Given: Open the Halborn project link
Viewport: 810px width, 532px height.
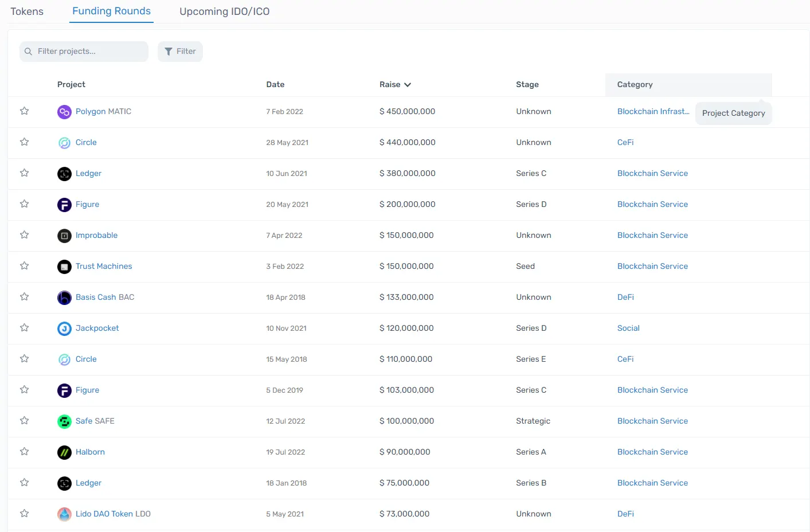Looking at the screenshot, I should click(x=90, y=452).
